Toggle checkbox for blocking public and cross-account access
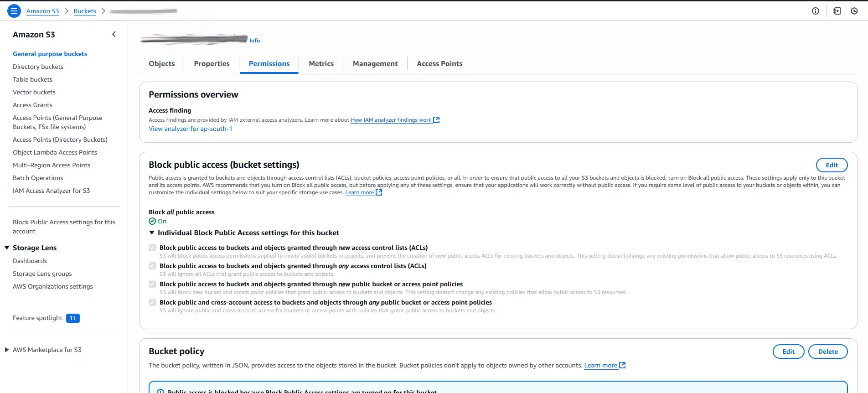This screenshot has width=868, height=393. pyautogui.click(x=152, y=302)
